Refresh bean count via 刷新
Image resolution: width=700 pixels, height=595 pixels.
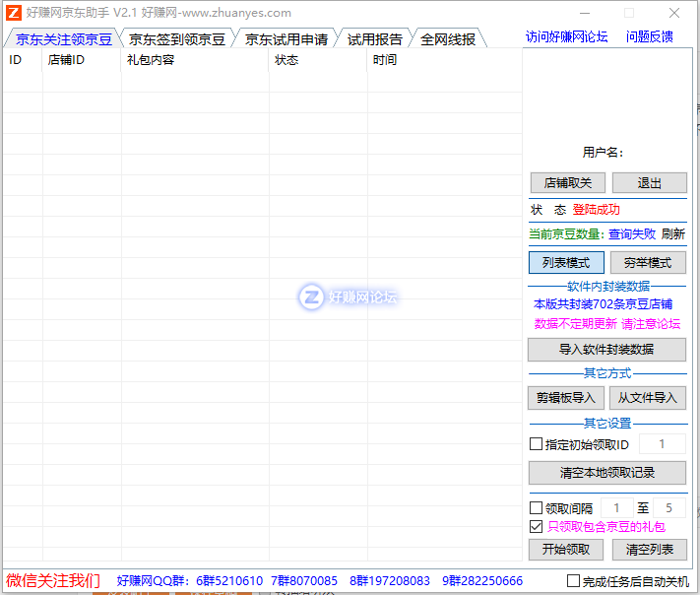672,233
